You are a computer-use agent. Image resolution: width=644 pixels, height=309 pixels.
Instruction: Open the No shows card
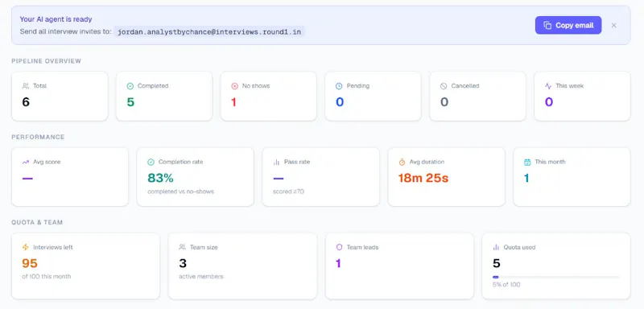[x=269, y=97]
